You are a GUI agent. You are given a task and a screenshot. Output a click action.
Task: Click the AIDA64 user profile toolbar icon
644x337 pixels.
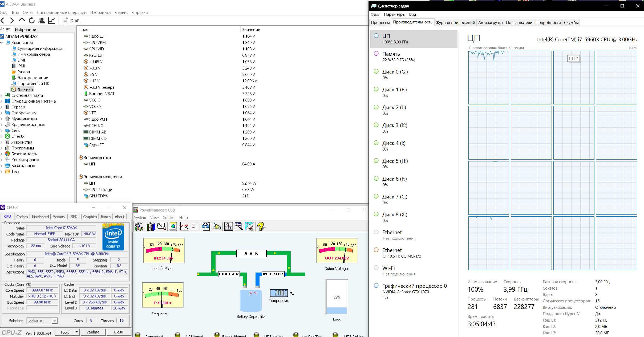(x=42, y=21)
